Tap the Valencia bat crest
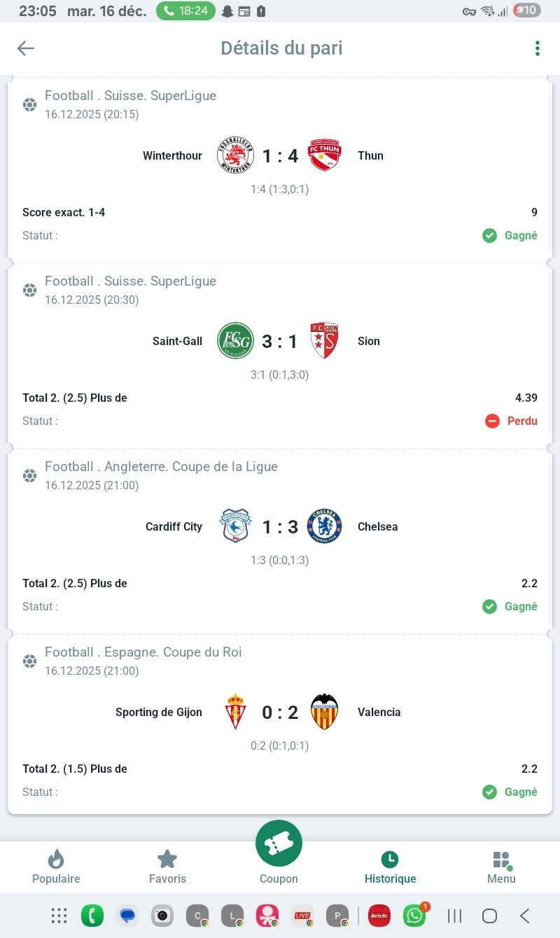Screen dimensions: 560x938 point(324,712)
